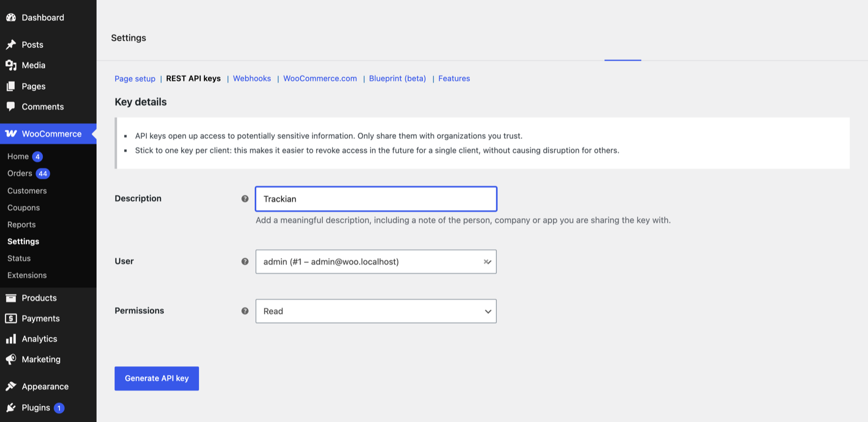
Task: Open the Extensions submenu link
Action: (x=27, y=275)
